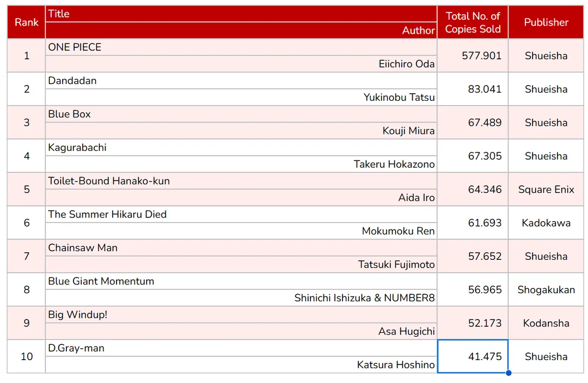Click the D.Gray-man title cell
The width and height of the screenshot is (588, 383).
click(241, 348)
